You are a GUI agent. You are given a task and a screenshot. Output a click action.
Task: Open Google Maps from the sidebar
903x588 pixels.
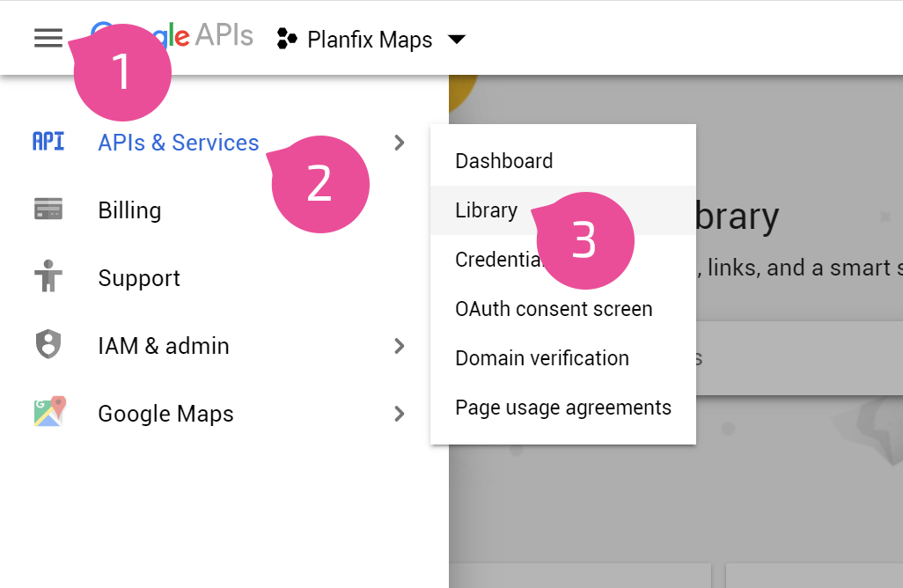tap(165, 414)
